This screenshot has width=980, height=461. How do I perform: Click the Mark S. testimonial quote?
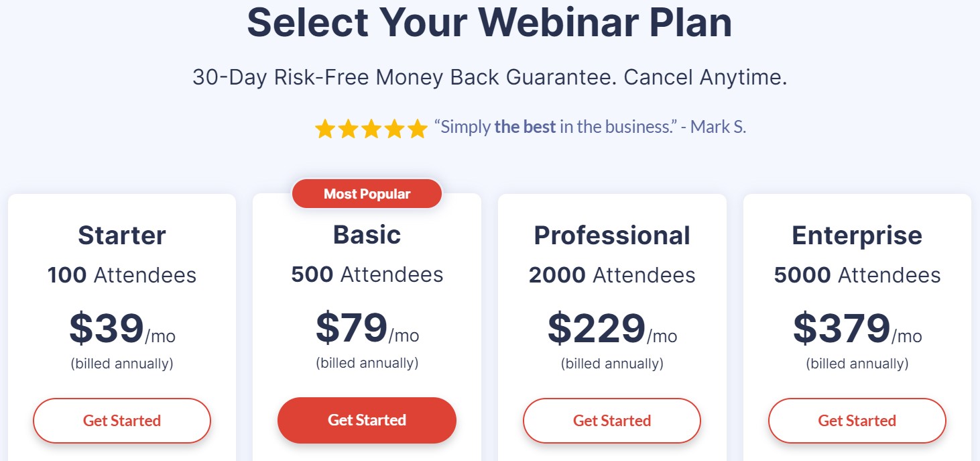[590, 127]
